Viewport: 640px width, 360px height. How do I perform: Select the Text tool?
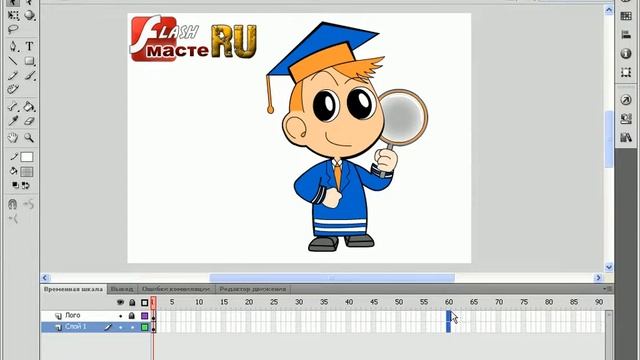click(x=29, y=46)
